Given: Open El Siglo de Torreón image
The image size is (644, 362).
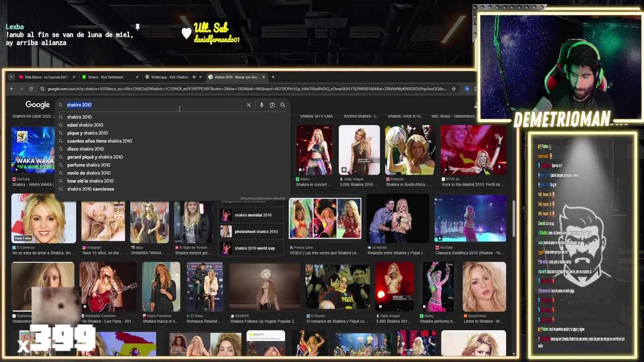Looking at the screenshot, I should [193, 222].
